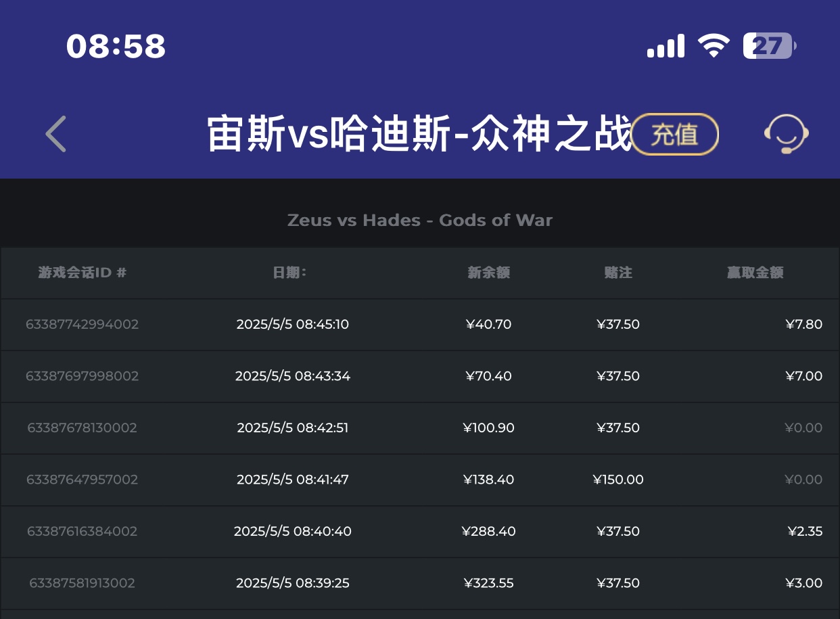Tap win amount ¥3.00
The image size is (840, 619).
[x=803, y=583]
